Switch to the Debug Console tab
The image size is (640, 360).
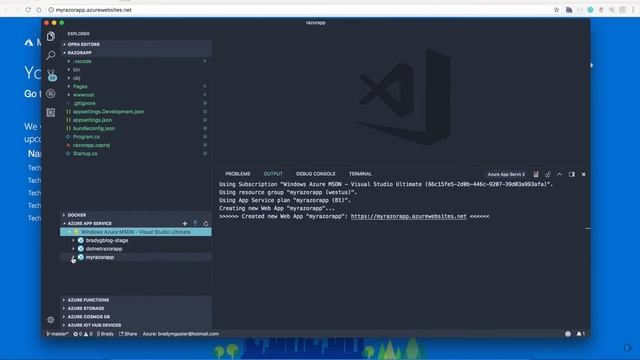point(316,174)
